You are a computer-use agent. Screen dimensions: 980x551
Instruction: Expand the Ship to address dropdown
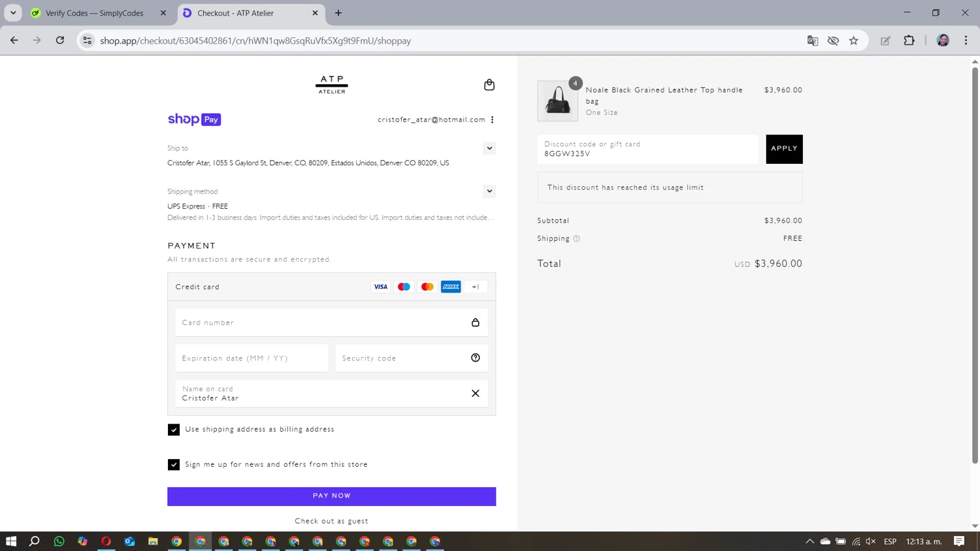point(489,148)
